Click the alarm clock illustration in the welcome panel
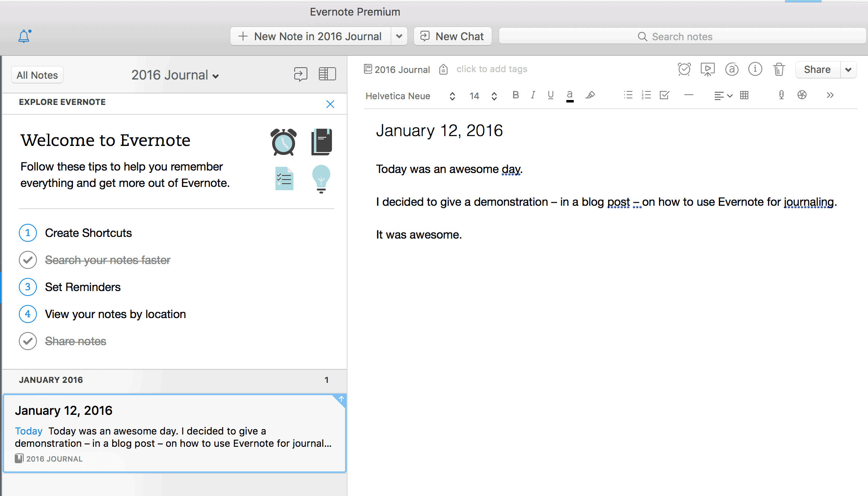Viewport: 868px width, 496px height. pos(284,142)
